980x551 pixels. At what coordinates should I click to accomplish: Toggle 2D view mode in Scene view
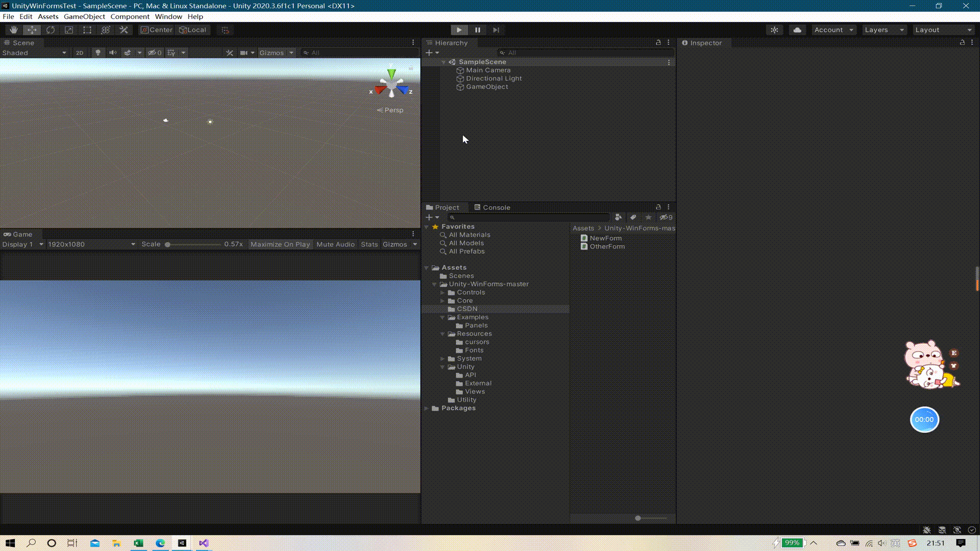pyautogui.click(x=80, y=53)
